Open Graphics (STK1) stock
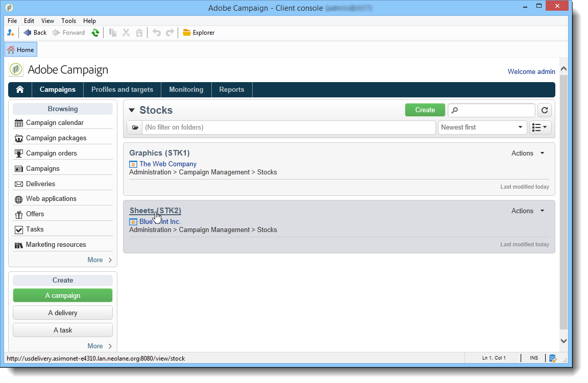 (x=159, y=153)
